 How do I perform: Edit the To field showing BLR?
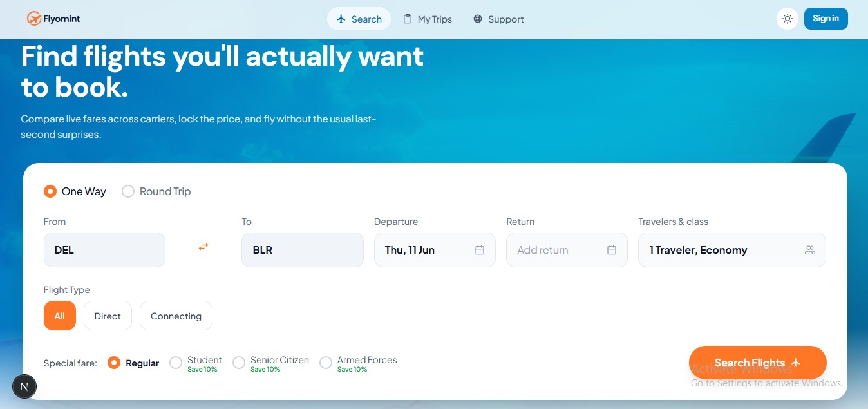[x=303, y=250]
